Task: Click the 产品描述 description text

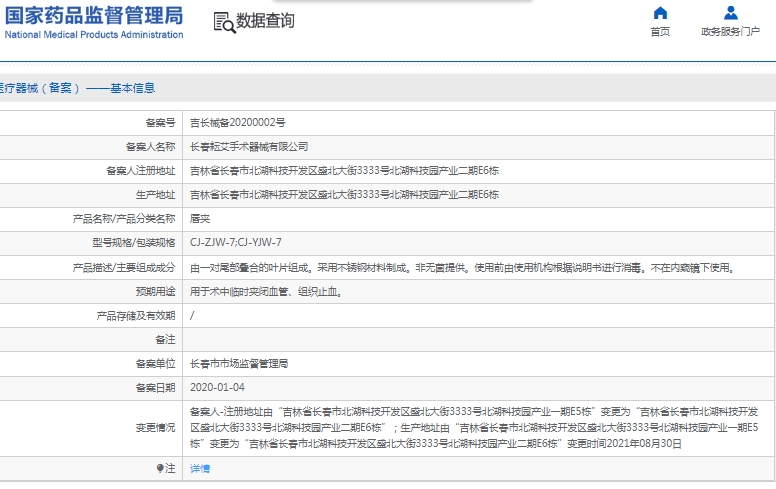Action: coord(462,268)
